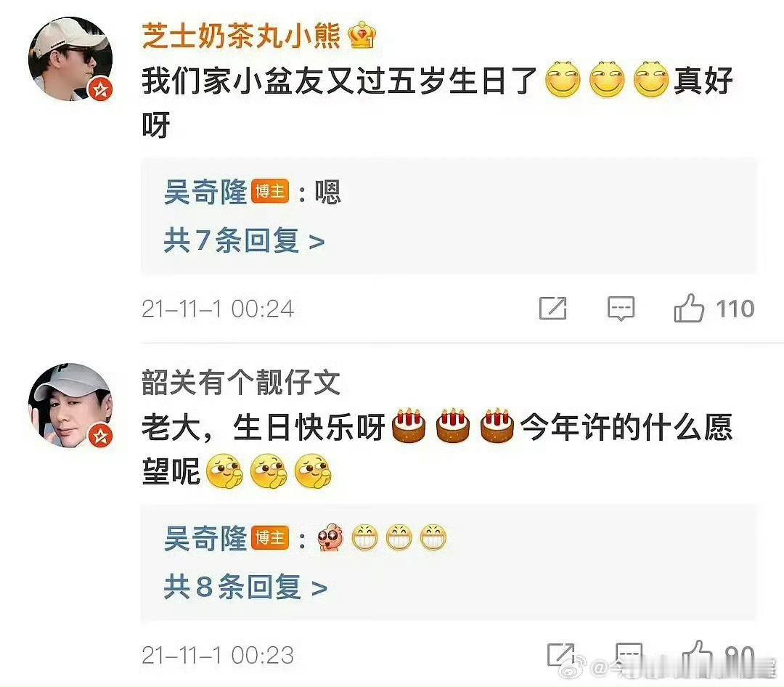Share the first comment via forward icon
784x687 pixels.
pyautogui.click(x=552, y=308)
